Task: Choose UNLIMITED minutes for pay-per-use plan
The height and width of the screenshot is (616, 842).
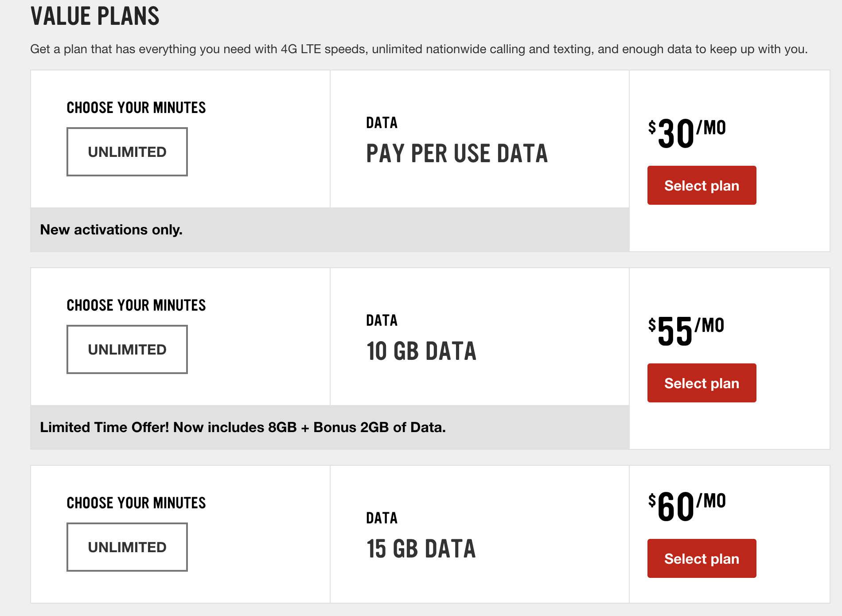Action: tap(127, 152)
